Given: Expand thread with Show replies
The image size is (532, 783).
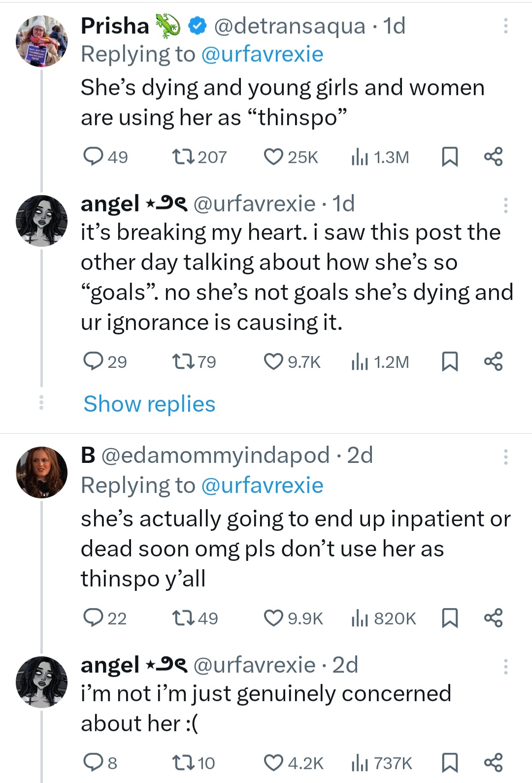Looking at the screenshot, I should (x=149, y=404).
